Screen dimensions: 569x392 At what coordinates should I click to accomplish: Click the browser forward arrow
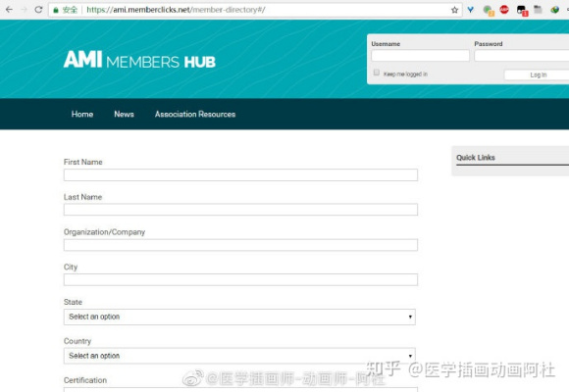[x=24, y=10]
